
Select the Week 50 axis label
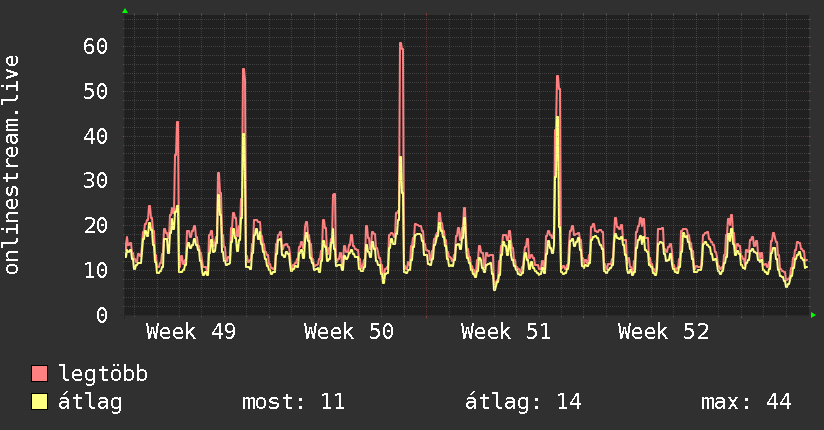point(349,332)
